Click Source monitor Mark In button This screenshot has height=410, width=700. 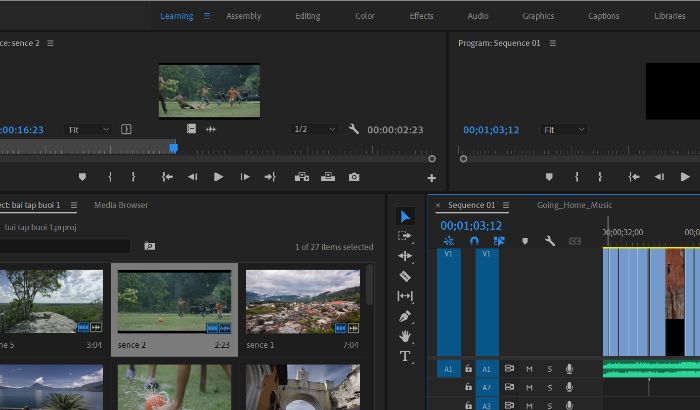point(110,177)
